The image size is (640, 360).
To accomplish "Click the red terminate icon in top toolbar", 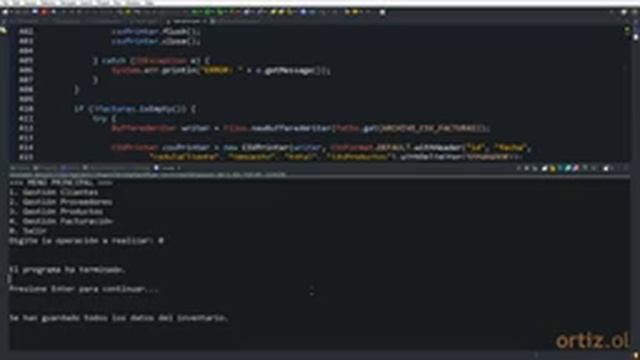I will 44,12.
